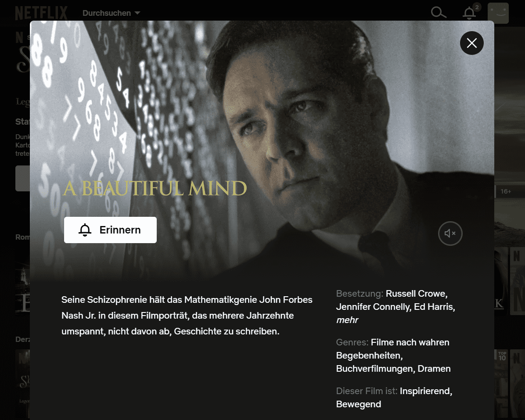This screenshot has width=525, height=420.
Task: Open Jennifer Connelly cast link
Action: (373, 306)
